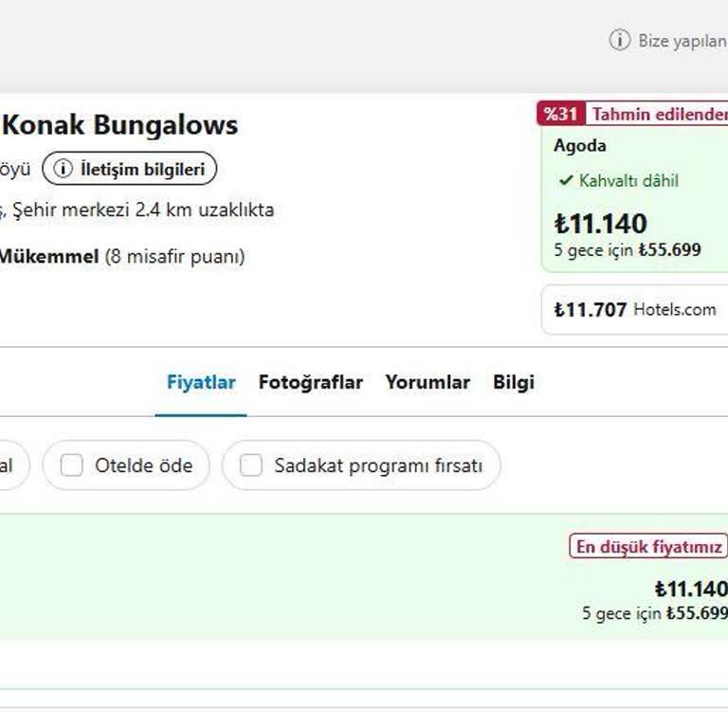Click the "Bize yapılan" info text
Image resolution: width=728 pixels, height=728 pixels.
[x=682, y=41]
